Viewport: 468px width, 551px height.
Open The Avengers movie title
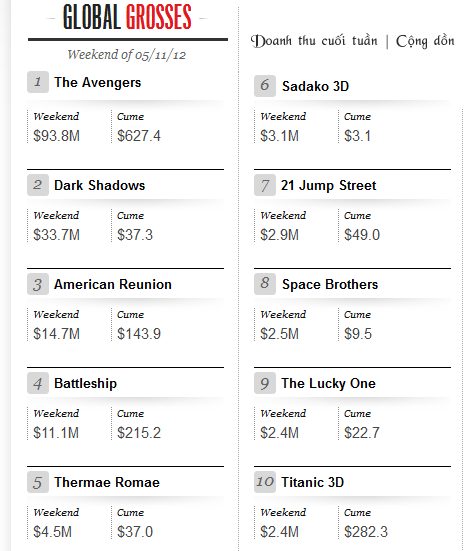[x=98, y=83]
